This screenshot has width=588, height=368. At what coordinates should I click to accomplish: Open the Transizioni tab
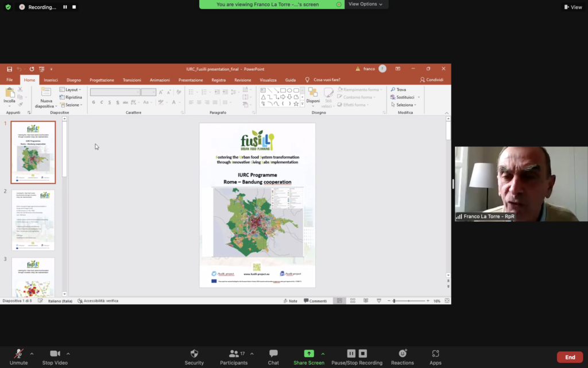pyautogui.click(x=131, y=80)
